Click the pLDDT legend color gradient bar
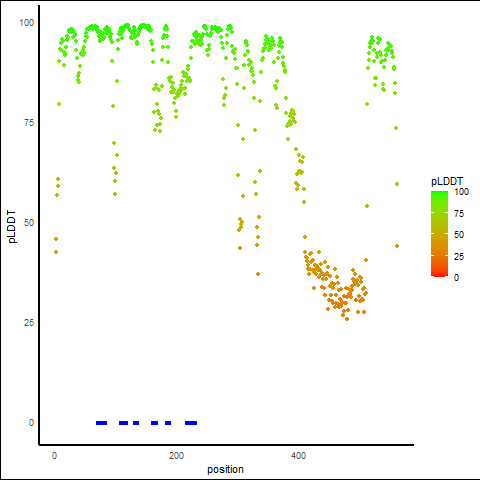 click(439, 234)
